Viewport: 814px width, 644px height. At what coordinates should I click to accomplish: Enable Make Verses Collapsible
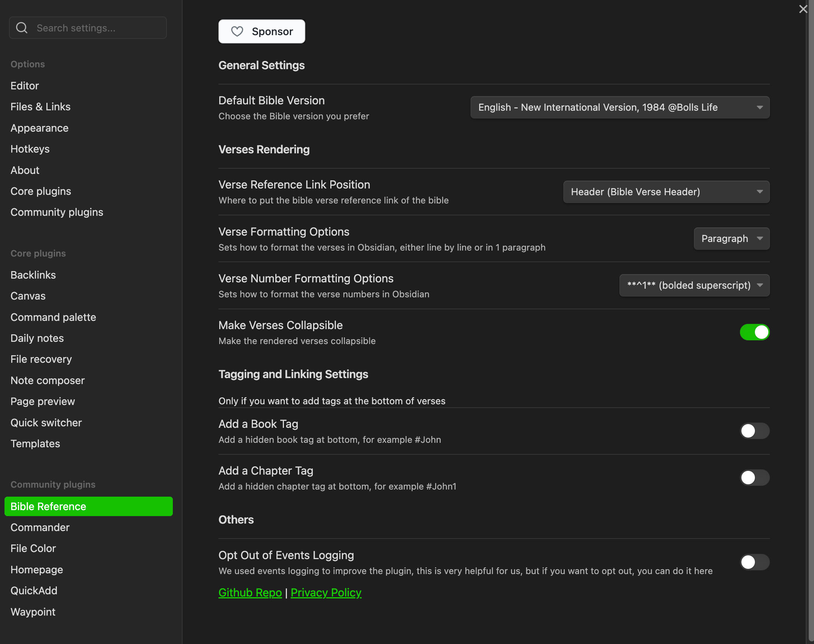(x=755, y=332)
